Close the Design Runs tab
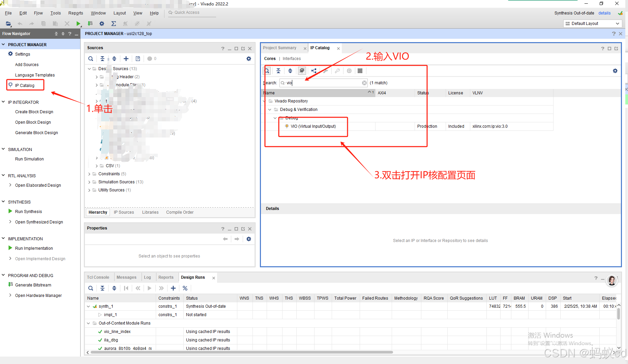Image resolution: width=628 pixels, height=364 pixels. coord(214,278)
